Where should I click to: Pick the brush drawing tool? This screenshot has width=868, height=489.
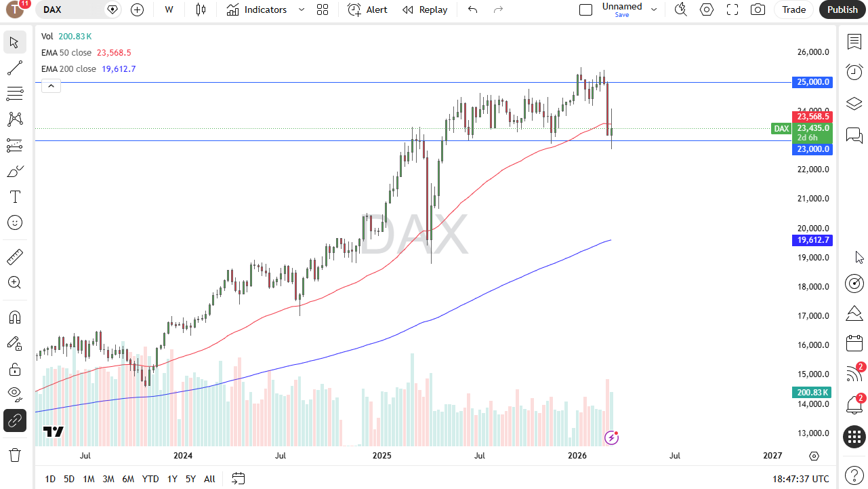[x=14, y=171]
